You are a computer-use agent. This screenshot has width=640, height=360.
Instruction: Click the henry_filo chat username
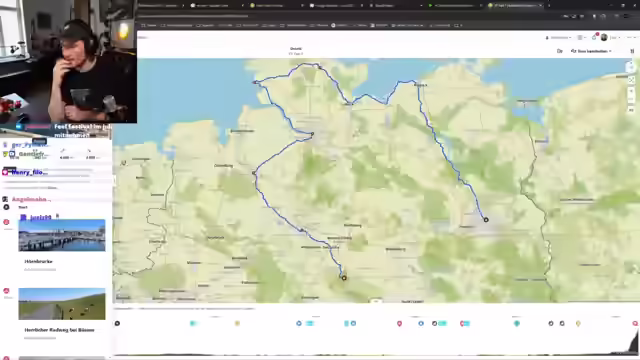[x=29, y=172]
